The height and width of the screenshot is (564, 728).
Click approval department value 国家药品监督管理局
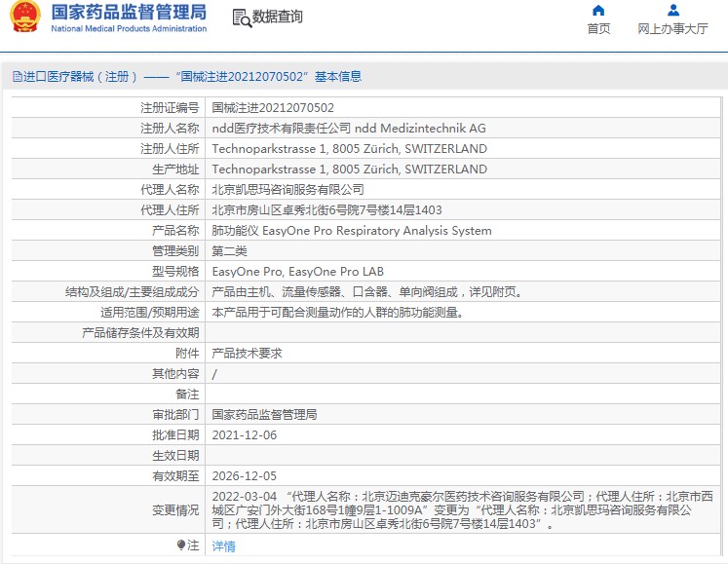[x=265, y=415]
